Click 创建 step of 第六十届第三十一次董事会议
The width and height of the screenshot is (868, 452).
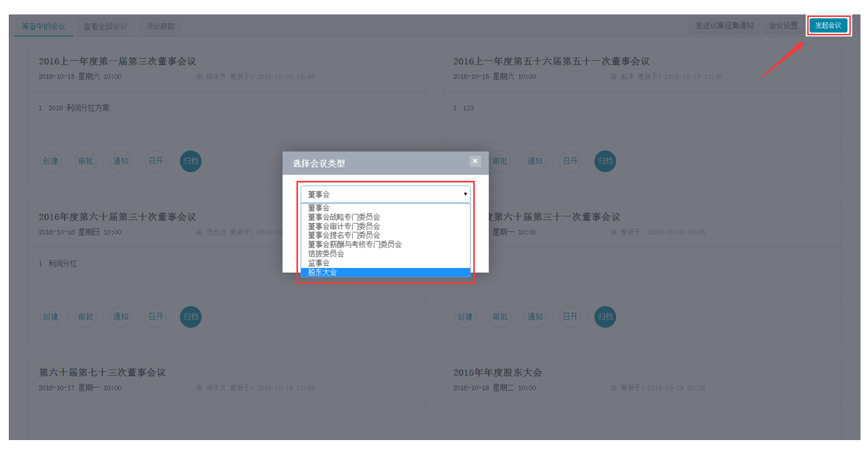(465, 317)
